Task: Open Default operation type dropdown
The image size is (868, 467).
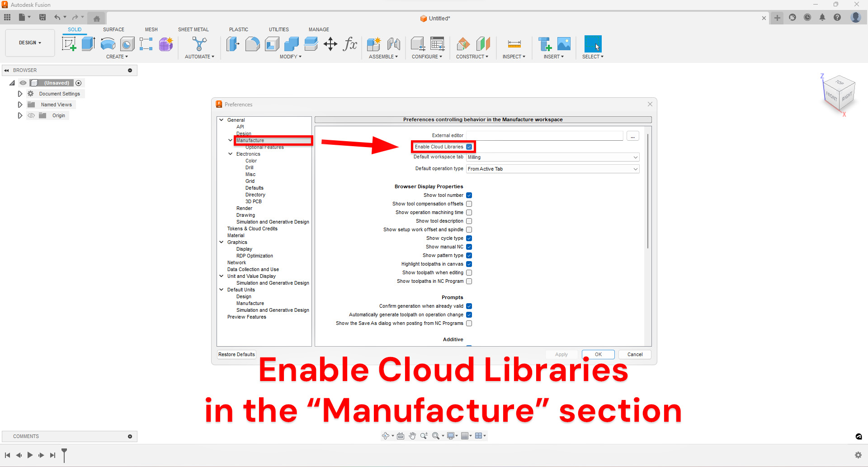Action: coord(552,169)
